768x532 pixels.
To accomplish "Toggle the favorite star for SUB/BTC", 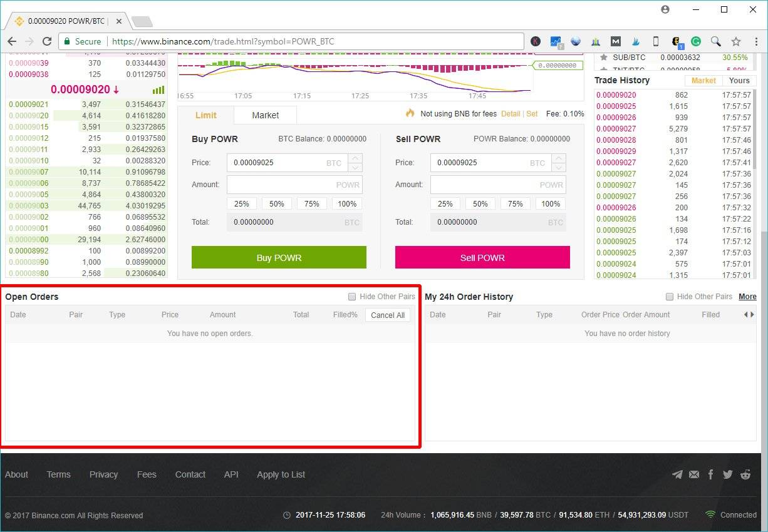I will click(x=604, y=58).
